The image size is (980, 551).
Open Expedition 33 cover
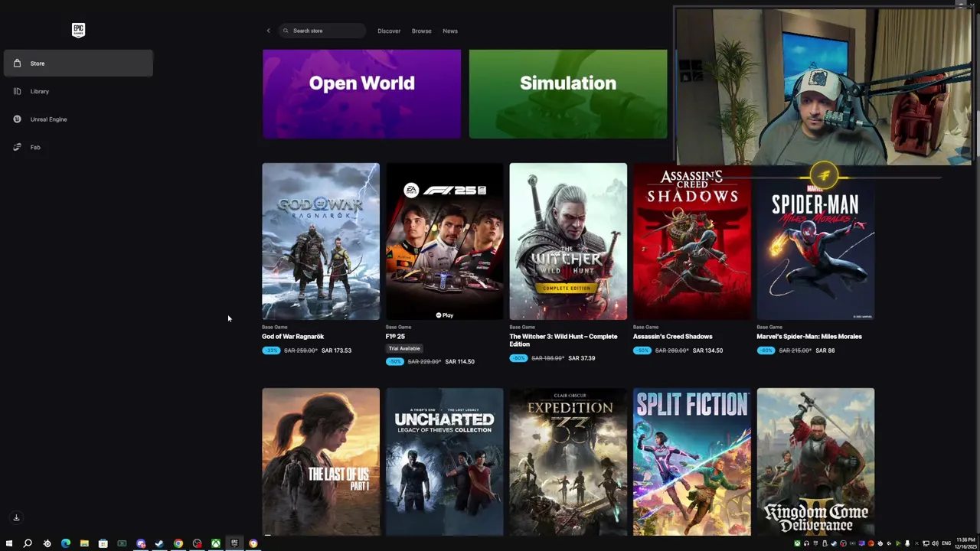click(x=568, y=461)
